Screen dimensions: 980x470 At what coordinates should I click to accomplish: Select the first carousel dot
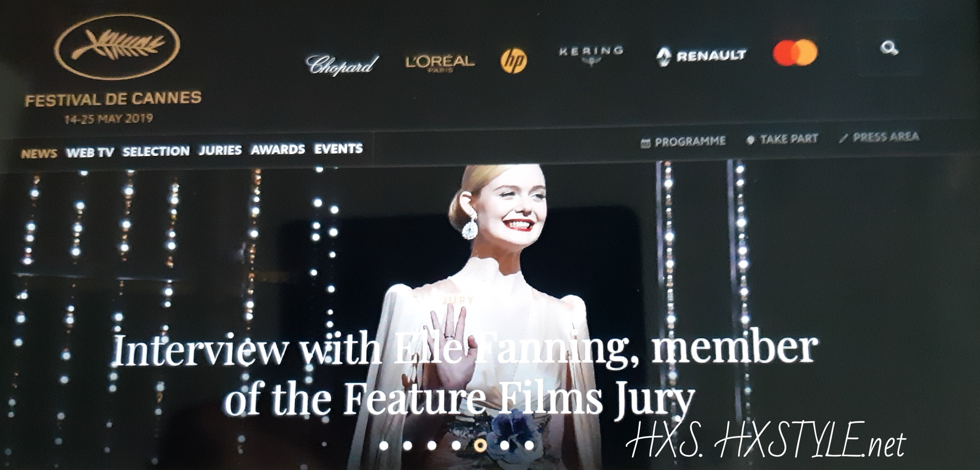[384, 445]
